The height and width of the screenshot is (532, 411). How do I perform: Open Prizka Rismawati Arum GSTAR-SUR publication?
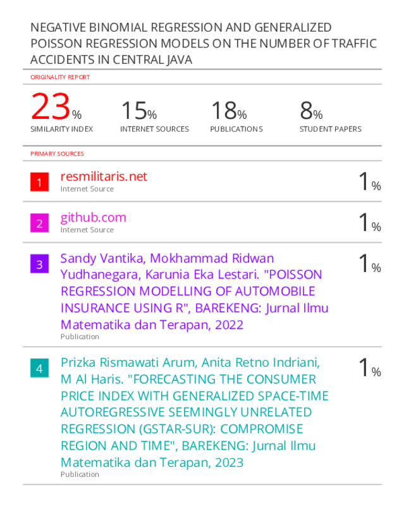[194, 412]
